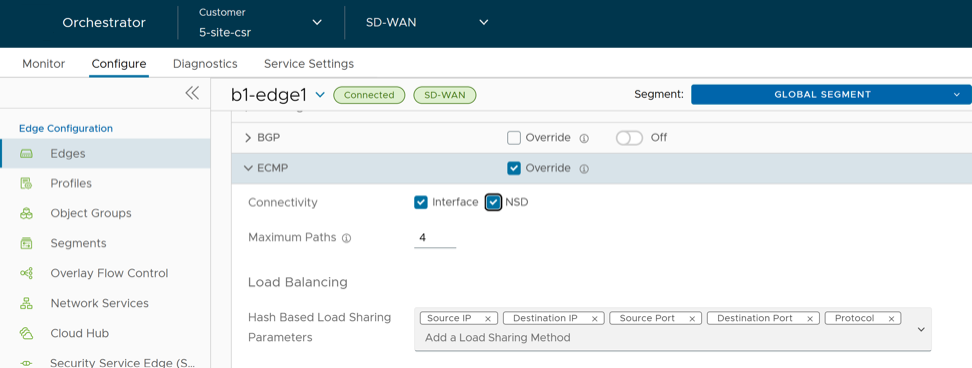This screenshot has width=972, height=368.
Task: Click the Network Services icon
Action: click(26, 303)
